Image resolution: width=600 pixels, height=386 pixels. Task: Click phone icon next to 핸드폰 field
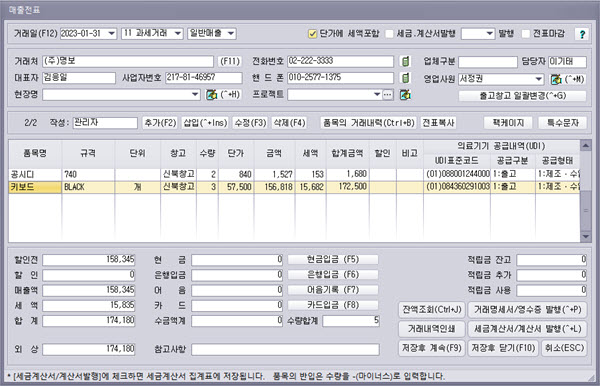pyautogui.click(x=405, y=78)
